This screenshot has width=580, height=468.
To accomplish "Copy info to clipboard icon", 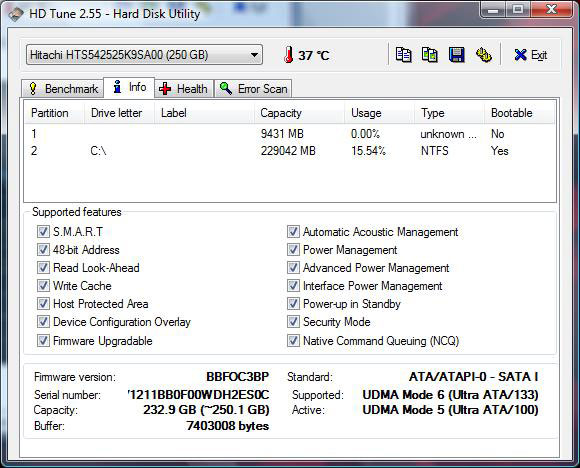I will (x=403, y=55).
